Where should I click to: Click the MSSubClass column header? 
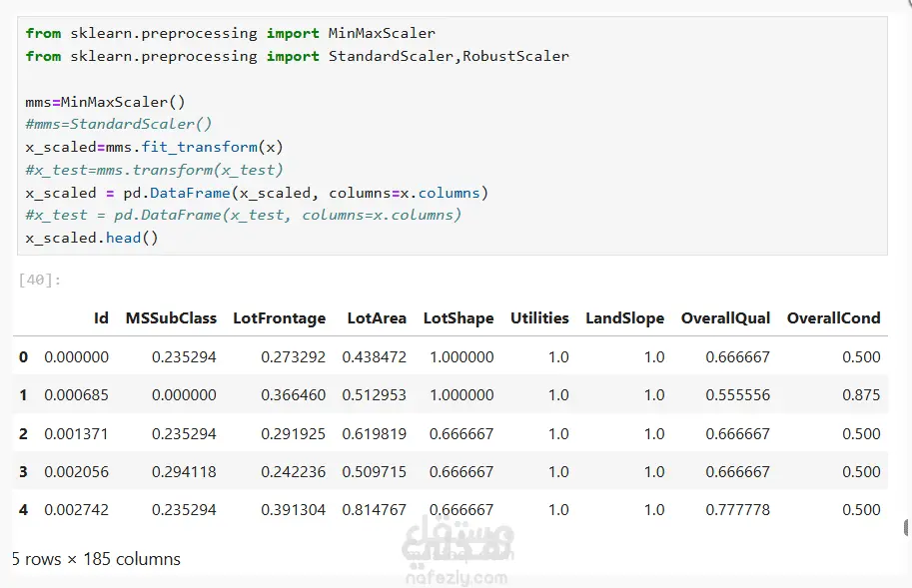(x=171, y=317)
